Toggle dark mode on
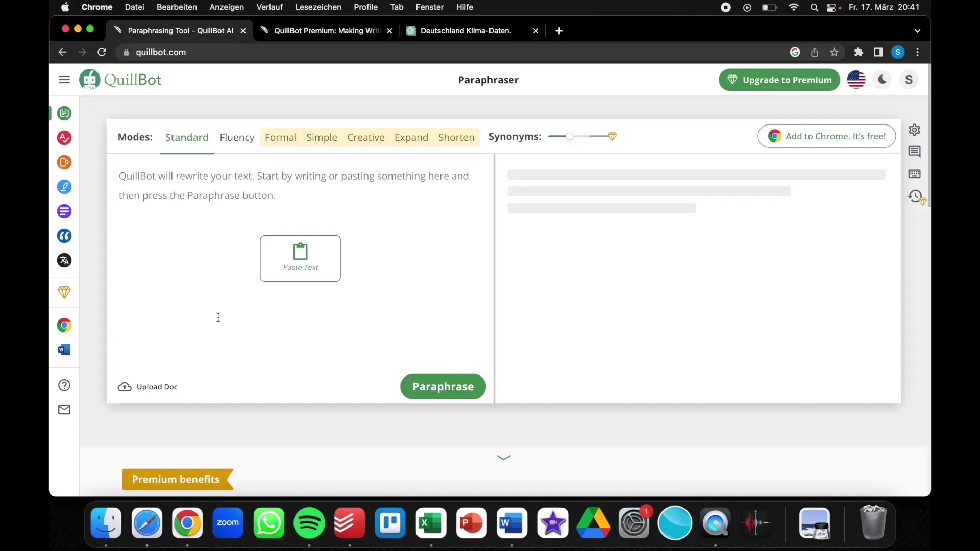Screen dimensions: 980x551 (x=883, y=80)
